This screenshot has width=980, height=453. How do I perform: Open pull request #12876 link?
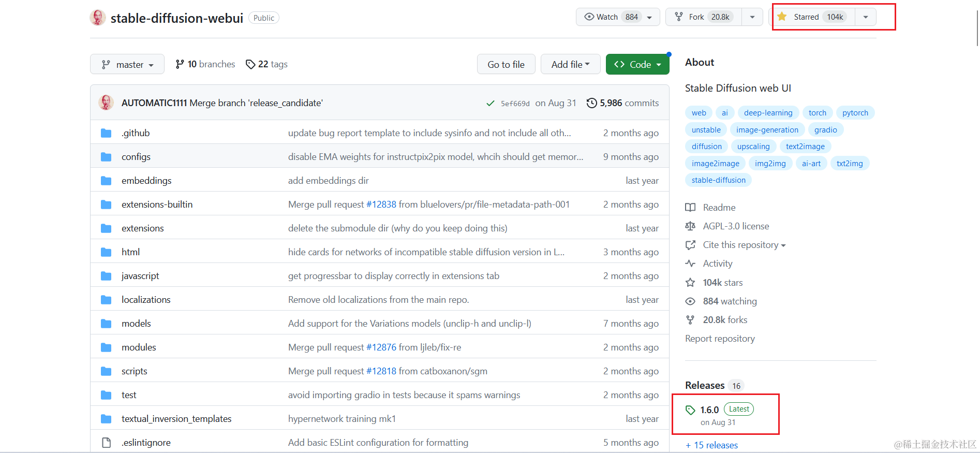(381, 347)
